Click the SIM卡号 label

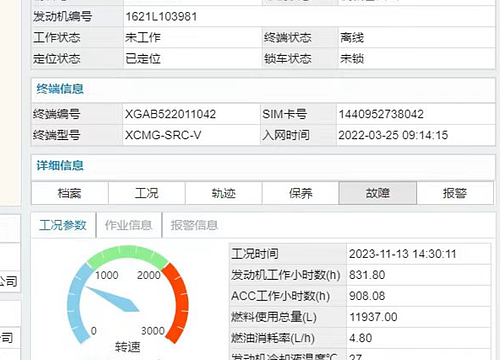[284, 114]
